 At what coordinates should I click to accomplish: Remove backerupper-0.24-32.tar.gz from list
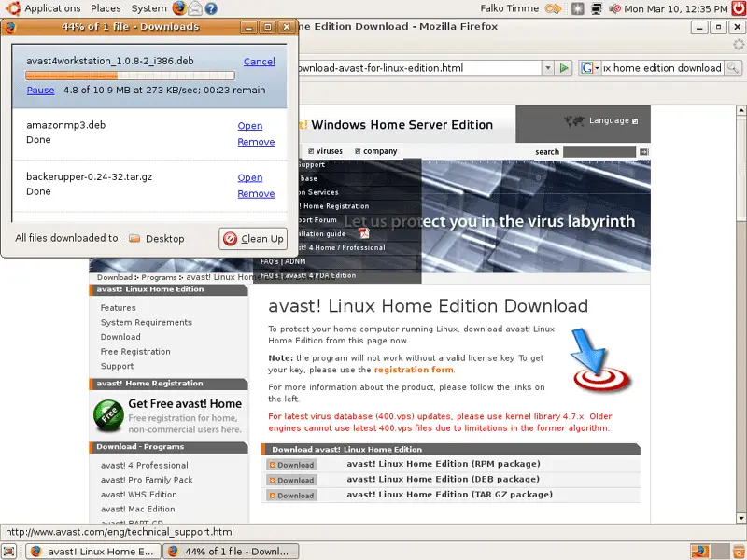[256, 194]
